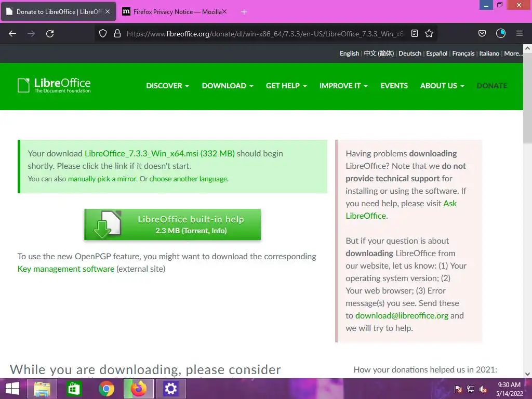The image size is (532, 399).
Task: Switch language to 中文 (简体)
Action: coord(379,54)
